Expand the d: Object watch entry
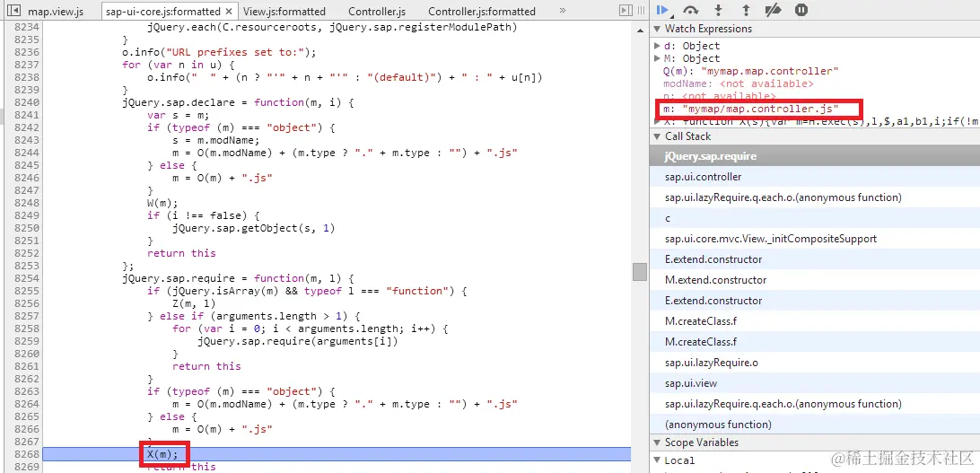Image resolution: width=980 pixels, height=473 pixels. coord(657,46)
